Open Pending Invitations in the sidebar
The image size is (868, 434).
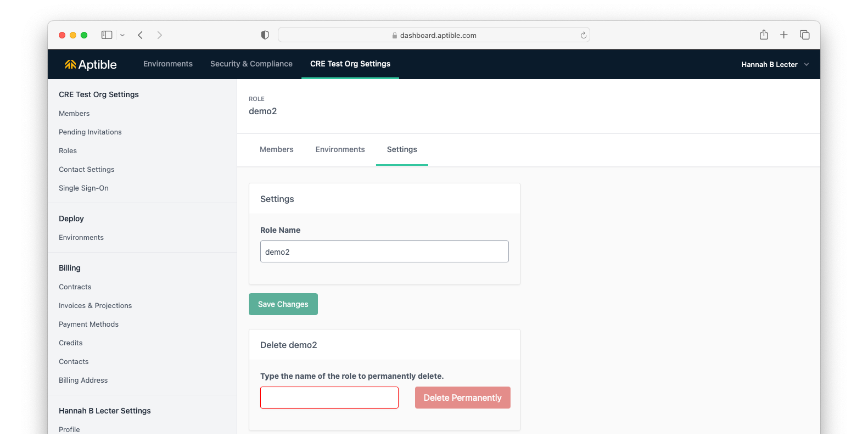pos(90,132)
